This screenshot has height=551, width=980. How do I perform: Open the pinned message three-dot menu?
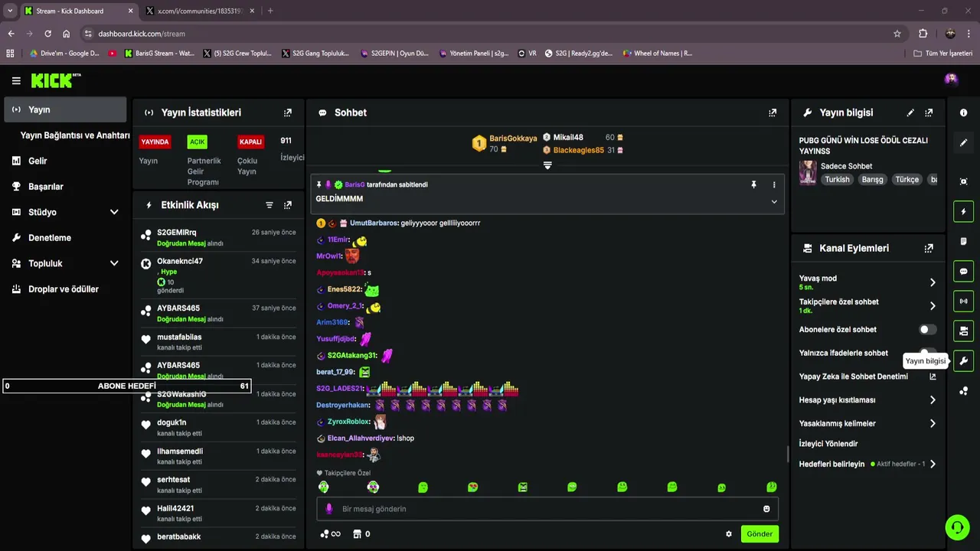click(x=774, y=184)
